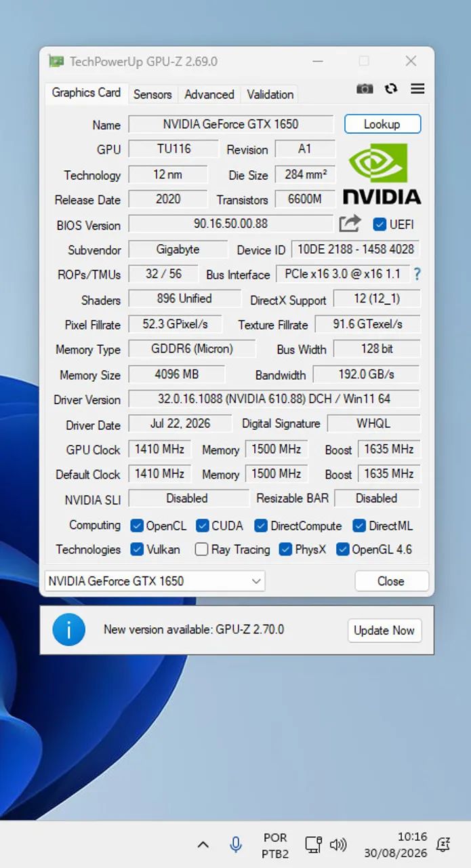The image size is (471, 868).
Task: Click the Update Now button
Action: click(384, 630)
